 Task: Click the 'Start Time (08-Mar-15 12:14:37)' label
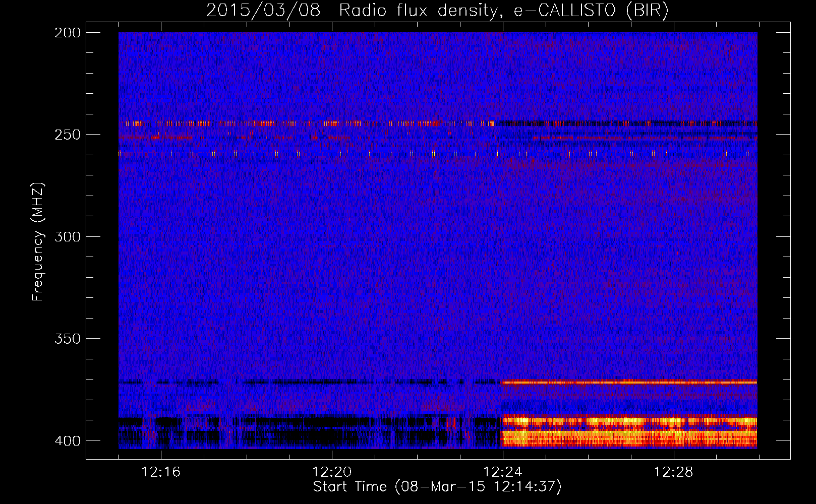coord(437,487)
